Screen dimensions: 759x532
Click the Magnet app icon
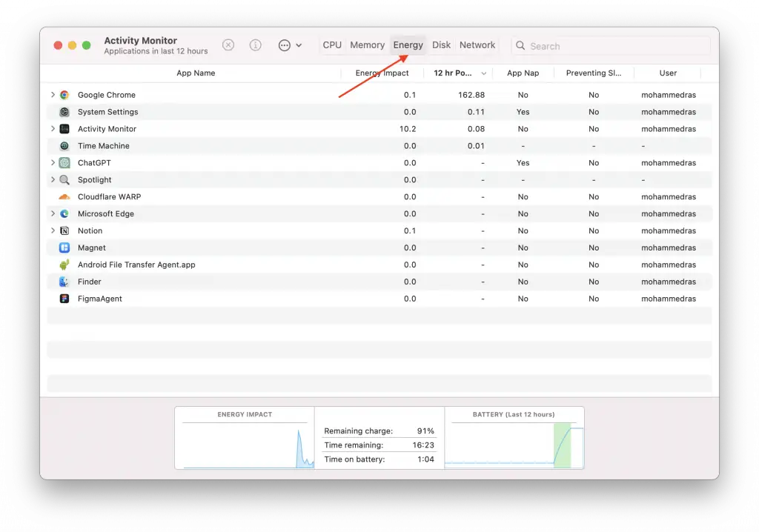pyautogui.click(x=64, y=247)
